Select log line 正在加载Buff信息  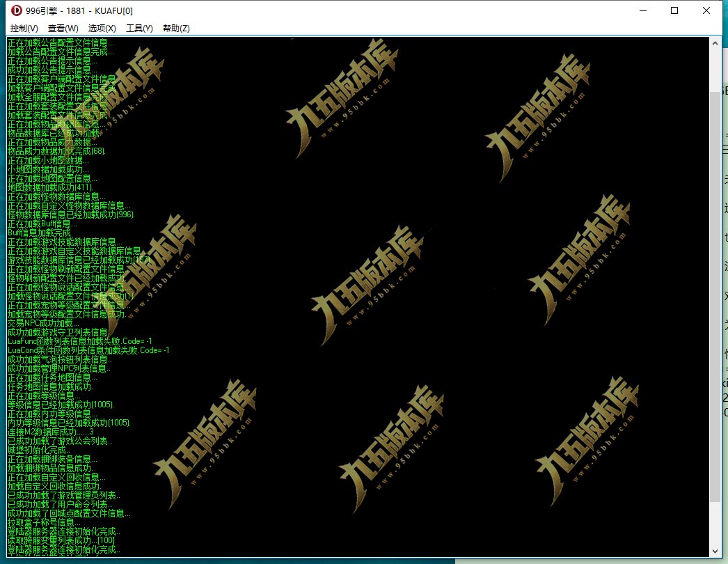click(x=42, y=224)
